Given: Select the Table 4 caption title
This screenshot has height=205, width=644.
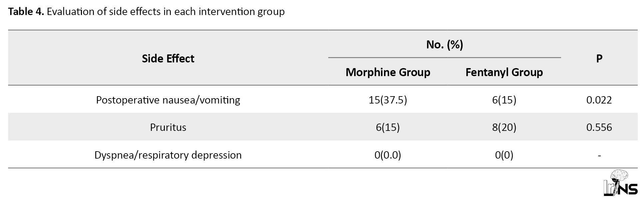Looking at the screenshot, I should pos(146,12).
